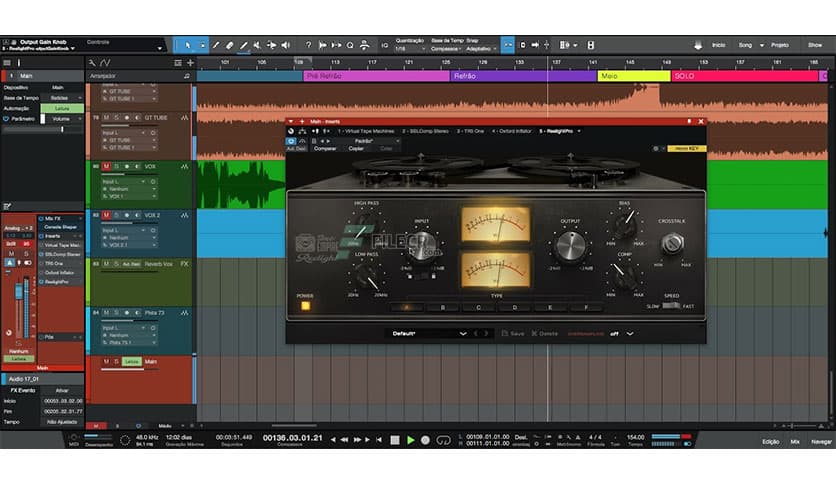836x484 pixels.
Task: Toggle the yellow POWER button
Action: pyautogui.click(x=305, y=306)
